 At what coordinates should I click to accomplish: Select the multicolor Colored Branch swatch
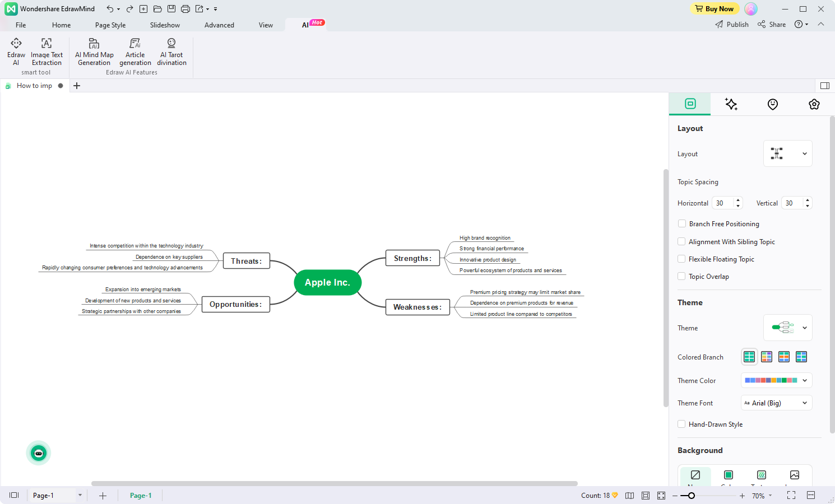coord(767,357)
